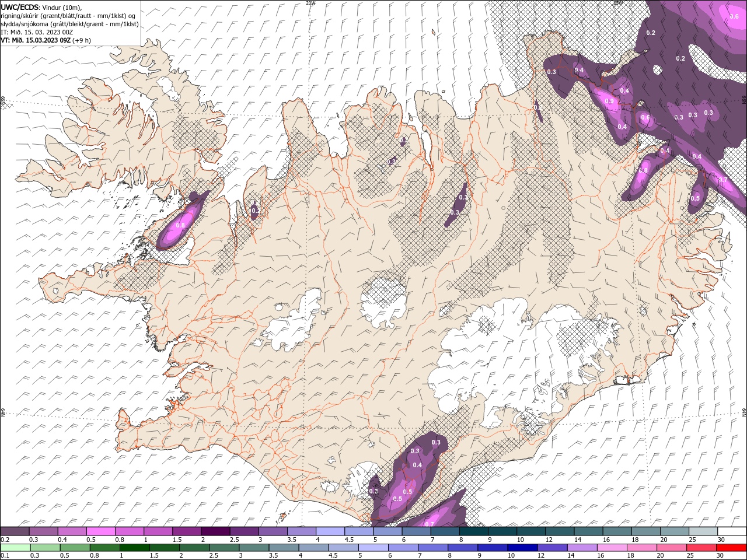
Task: Click the '0.1' label under the rain legend
Action: pos(4,556)
